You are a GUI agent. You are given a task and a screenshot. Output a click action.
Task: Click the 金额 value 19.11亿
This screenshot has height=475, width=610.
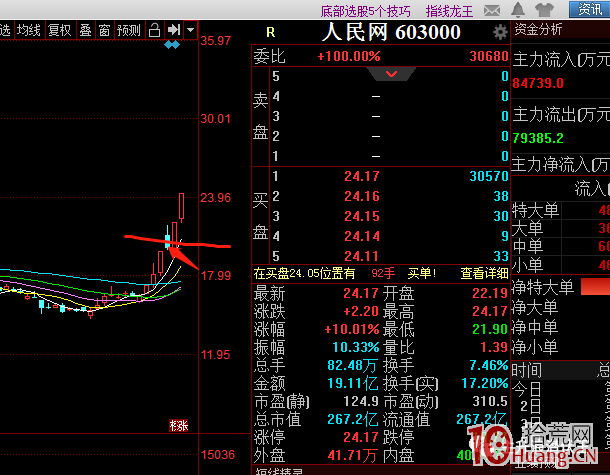pyautogui.click(x=352, y=383)
